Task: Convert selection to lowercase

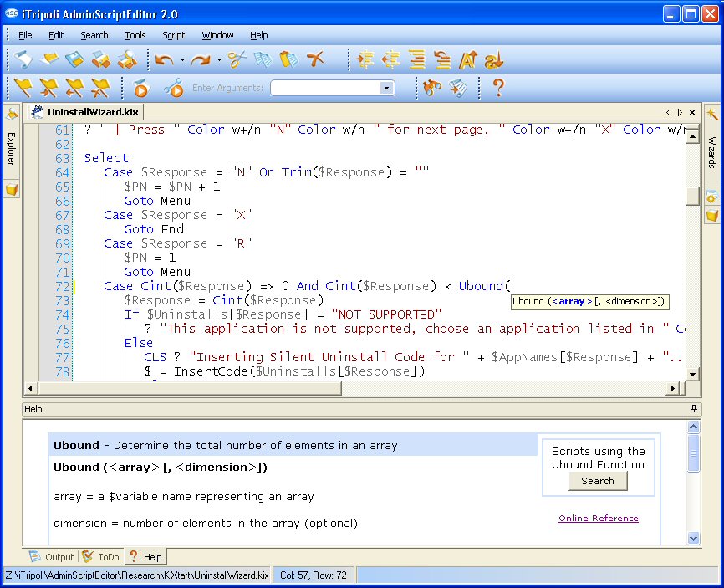Action: pyautogui.click(x=493, y=59)
